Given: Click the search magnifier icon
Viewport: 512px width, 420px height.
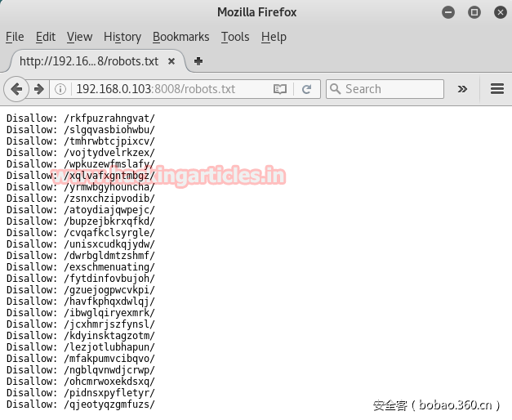Looking at the screenshot, I should [x=335, y=89].
